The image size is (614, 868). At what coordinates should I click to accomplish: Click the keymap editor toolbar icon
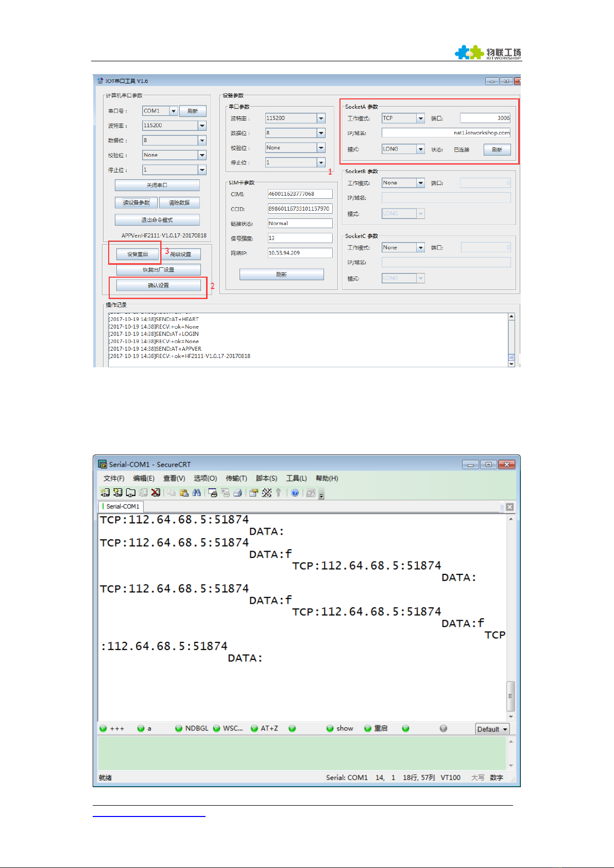point(266,492)
